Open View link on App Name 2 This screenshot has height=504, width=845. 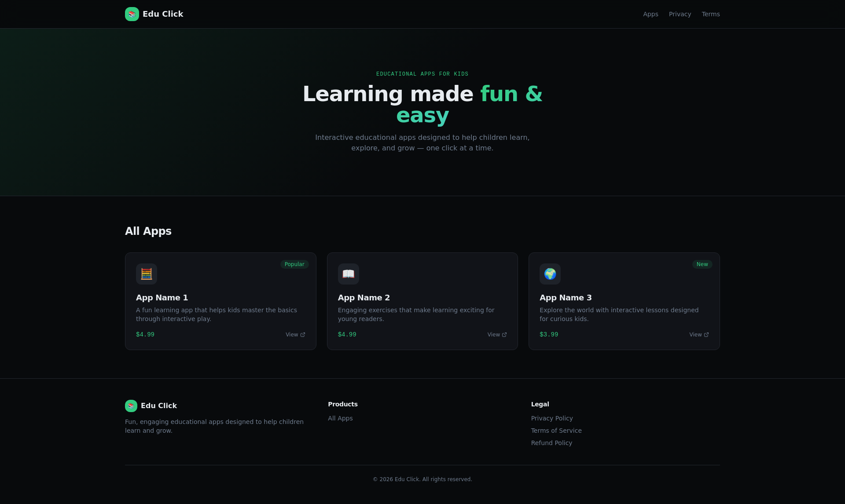tap(497, 335)
